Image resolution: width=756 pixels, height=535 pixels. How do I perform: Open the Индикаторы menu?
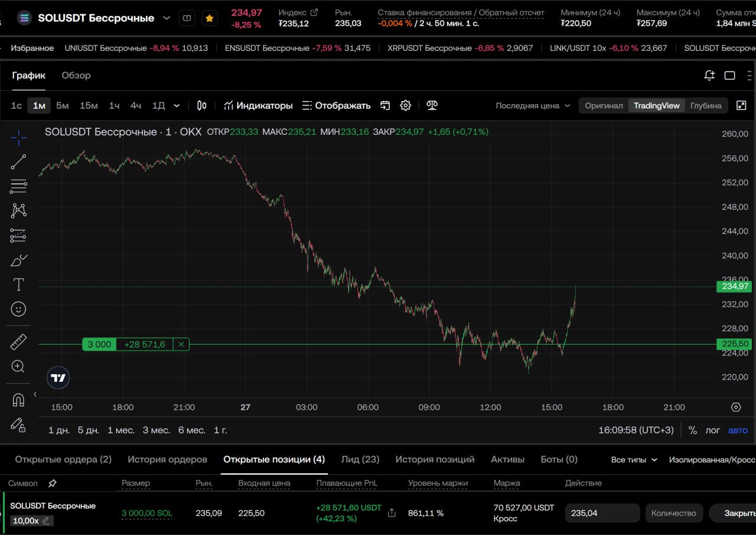pyautogui.click(x=258, y=105)
